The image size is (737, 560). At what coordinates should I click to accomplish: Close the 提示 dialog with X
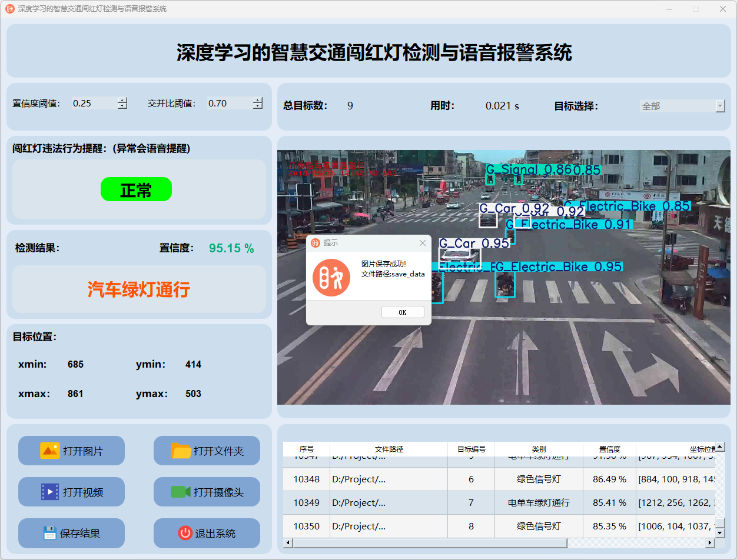point(422,243)
